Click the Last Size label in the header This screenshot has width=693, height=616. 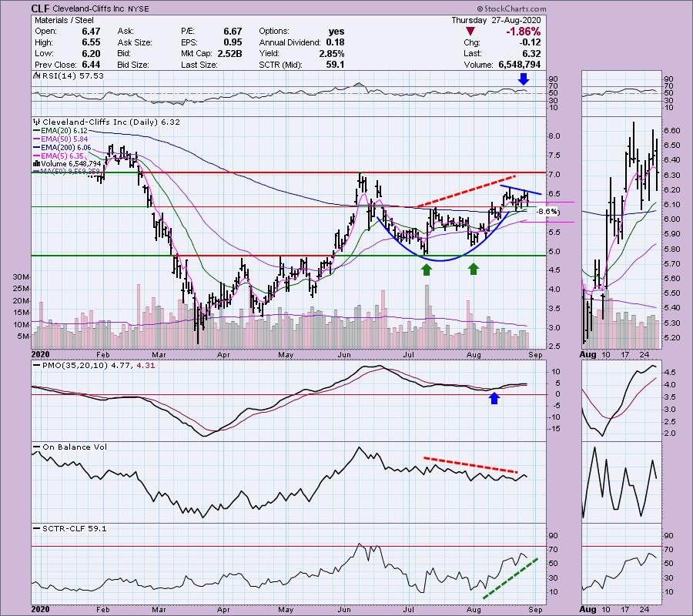tap(199, 65)
